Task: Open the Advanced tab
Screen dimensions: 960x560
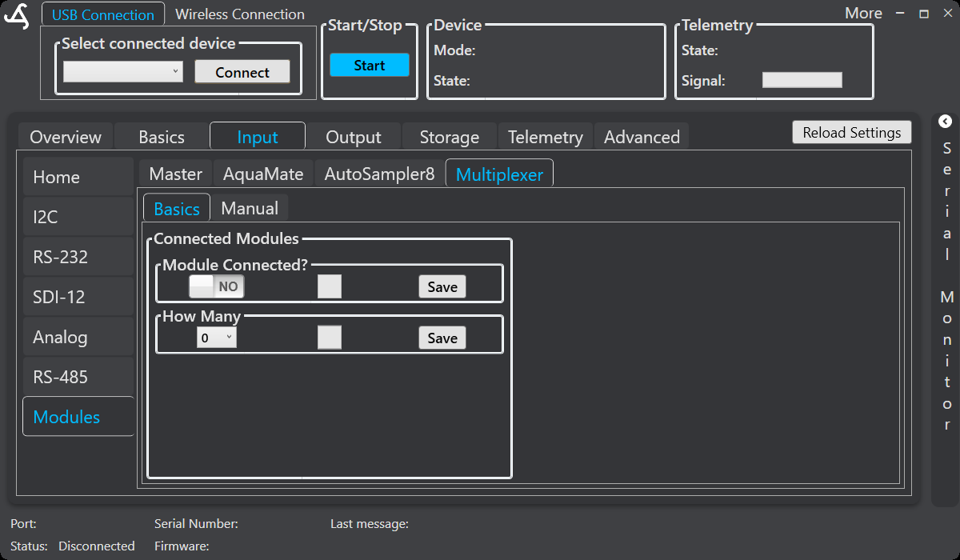Action: 642,137
